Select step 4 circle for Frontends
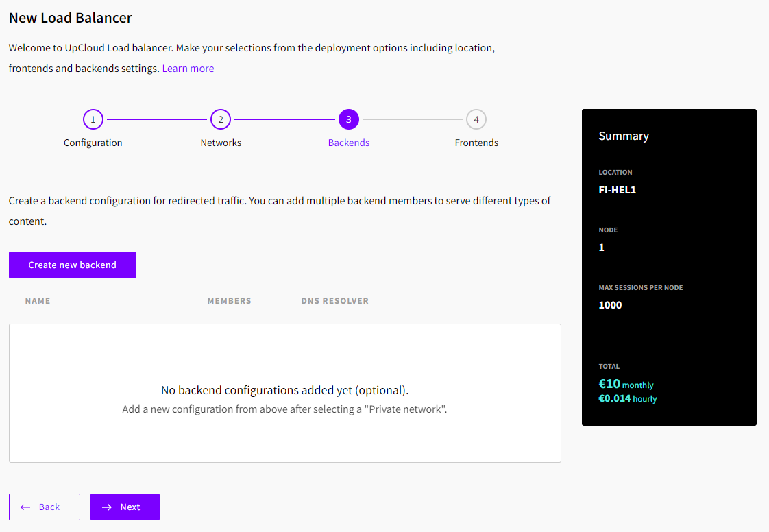The height and width of the screenshot is (532, 769). [x=476, y=119]
